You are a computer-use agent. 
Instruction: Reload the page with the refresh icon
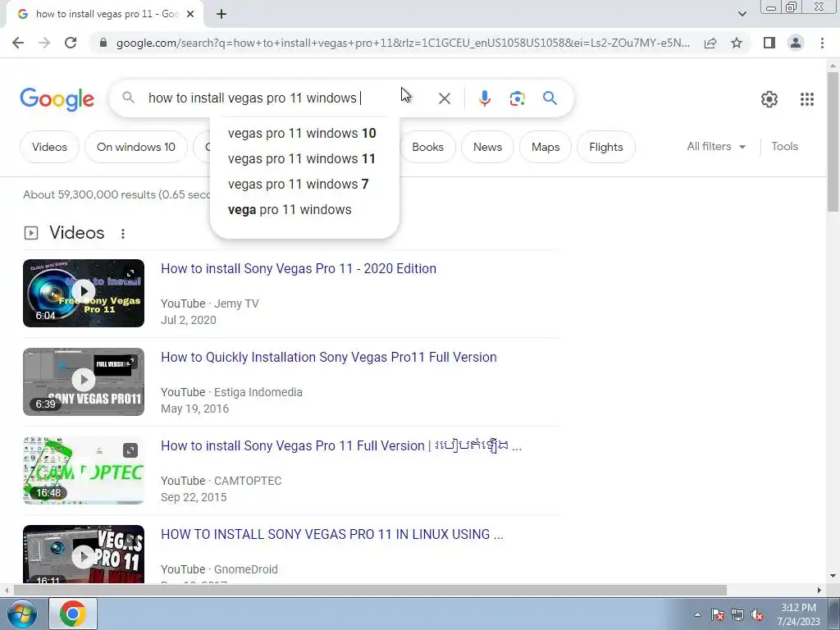pyautogui.click(x=71, y=43)
